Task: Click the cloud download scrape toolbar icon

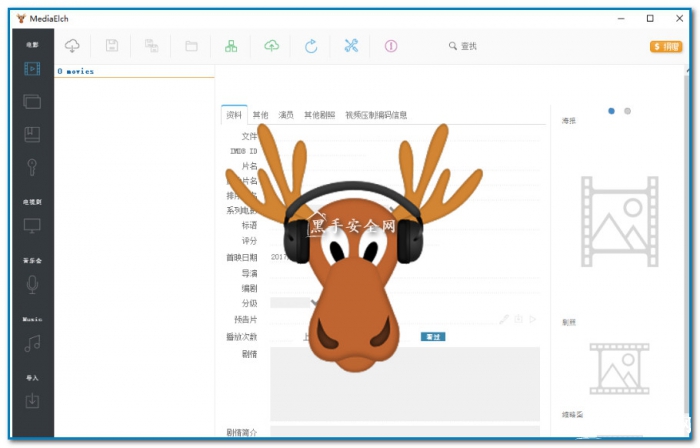Action: pyautogui.click(x=72, y=46)
